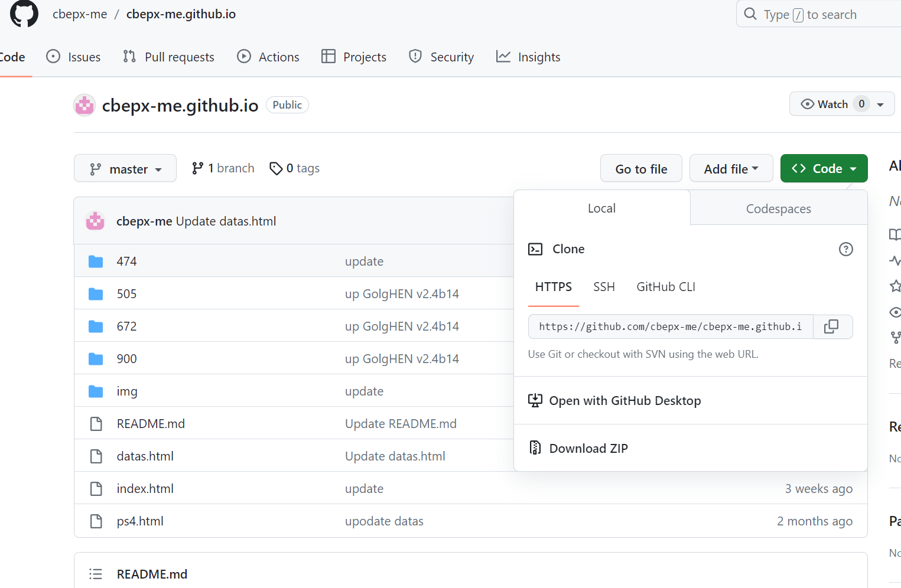This screenshot has width=901, height=588.
Task: Switch to the Codespaces tab
Action: (778, 209)
